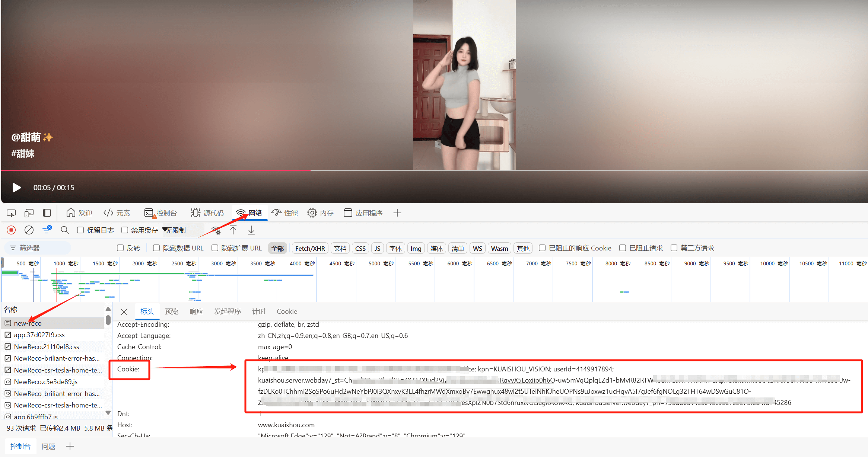
Task: Filter requests by 其他 other
Action: [x=523, y=248]
